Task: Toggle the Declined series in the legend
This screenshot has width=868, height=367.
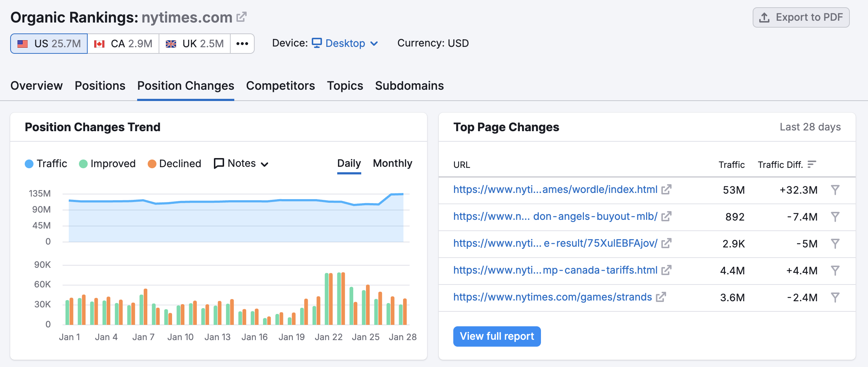Action: (174, 164)
